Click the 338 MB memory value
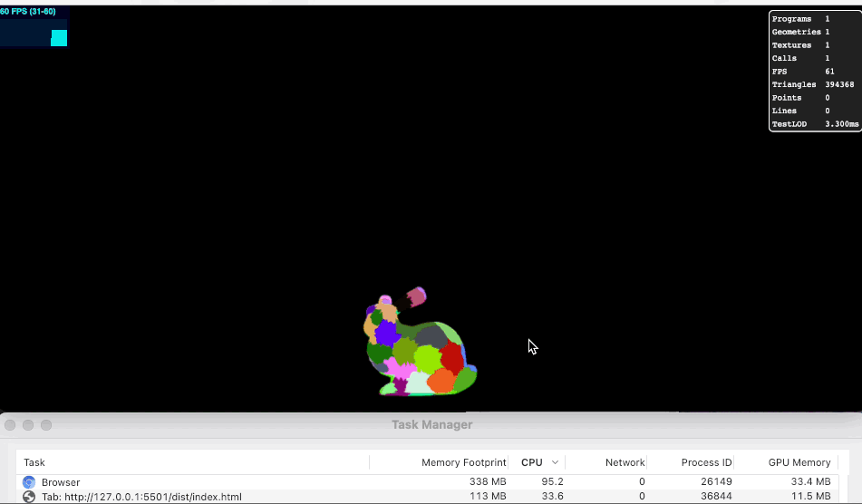This screenshot has height=504, width=862. click(x=488, y=481)
